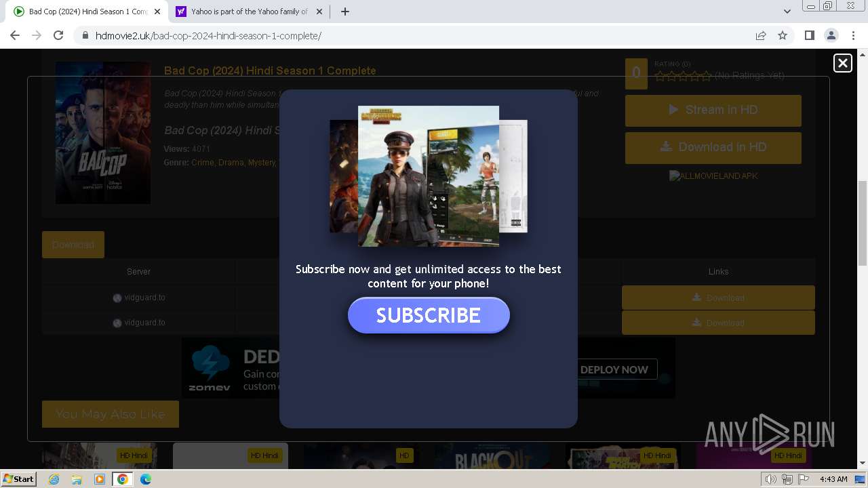868x488 pixels.
Task: Switch to the Yahoo family tab
Action: (249, 12)
